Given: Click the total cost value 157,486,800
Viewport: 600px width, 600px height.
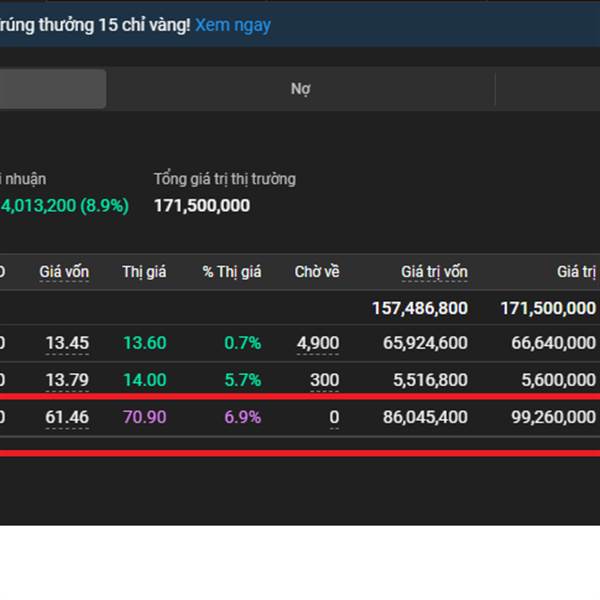Looking at the screenshot, I should [x=420, y=308].
